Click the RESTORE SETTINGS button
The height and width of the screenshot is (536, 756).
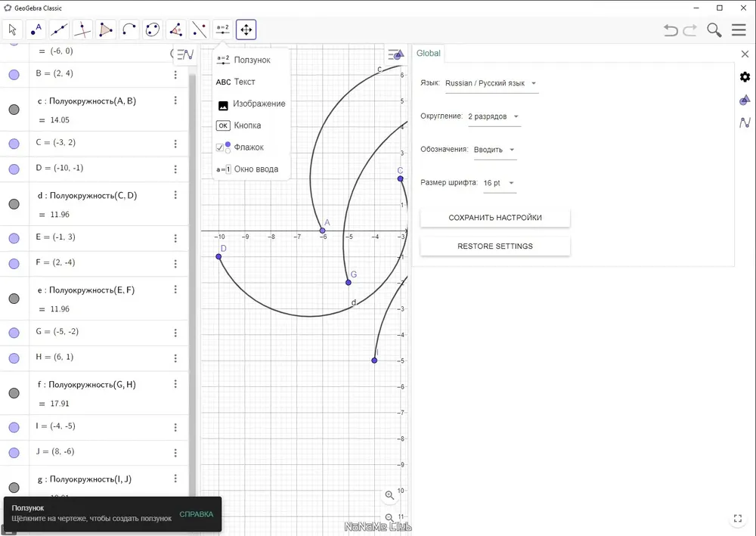pos(495,246)
